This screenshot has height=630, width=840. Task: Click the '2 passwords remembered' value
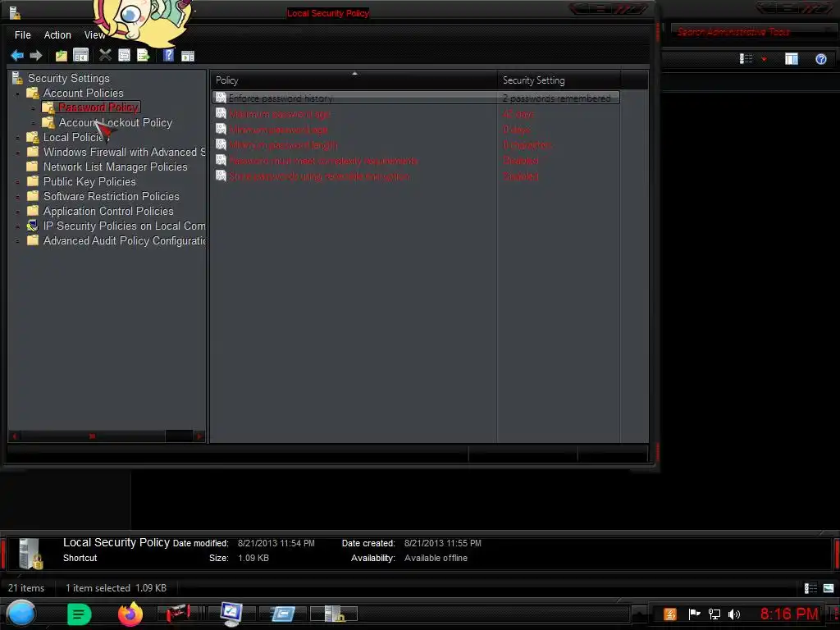[557, 98]
